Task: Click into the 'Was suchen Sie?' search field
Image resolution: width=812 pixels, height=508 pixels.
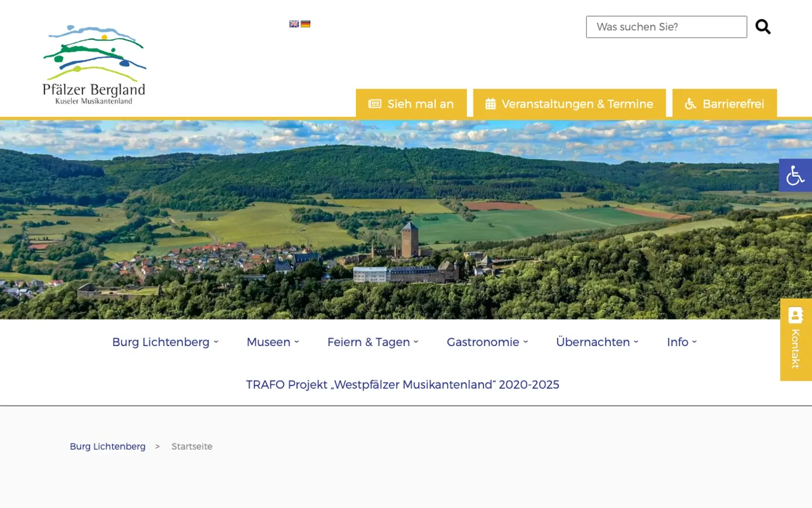Action: pyautogui.click(x=667, y=27)
